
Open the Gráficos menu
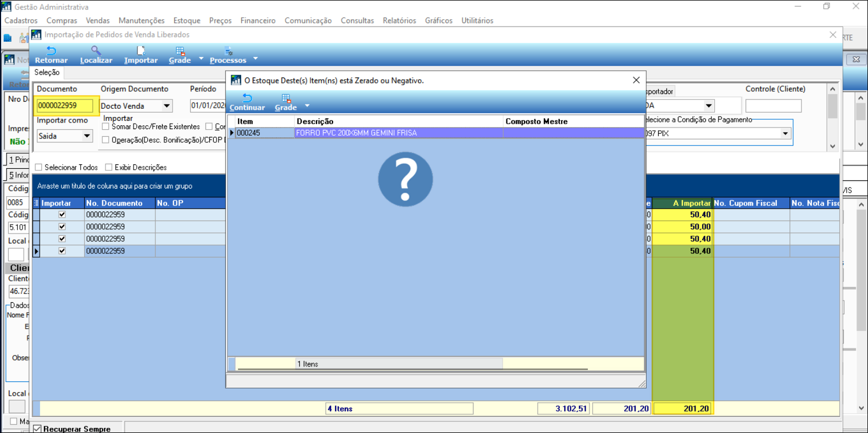tap(438, 20)
